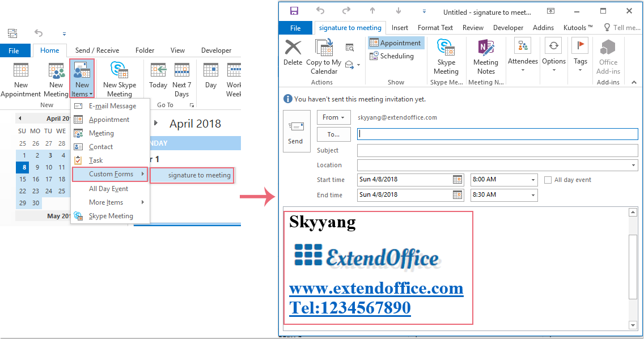Click Tel:1234567890 link in signature
The image size is (644, 339).
[350, 308]
